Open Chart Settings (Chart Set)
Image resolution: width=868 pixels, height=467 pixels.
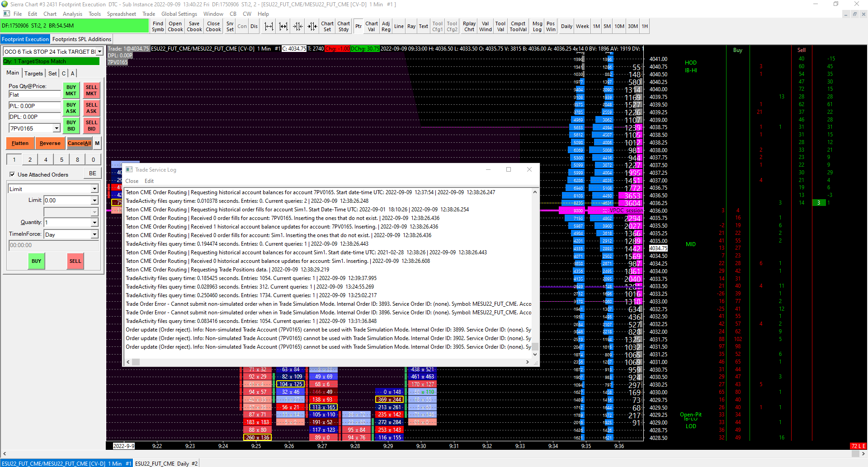pyautogui.click(x=327, y=26)
